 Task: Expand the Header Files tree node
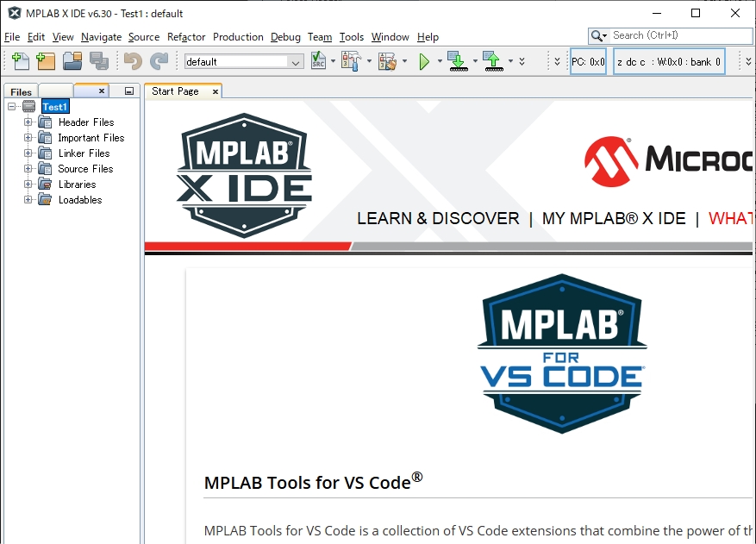tap(28, 122)
